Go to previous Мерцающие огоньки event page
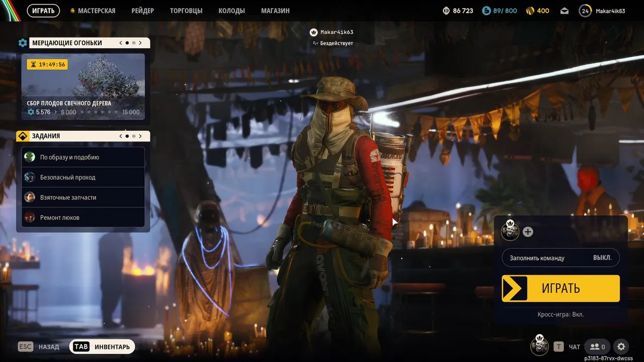 pyautogui.click(x=121, y=43)
